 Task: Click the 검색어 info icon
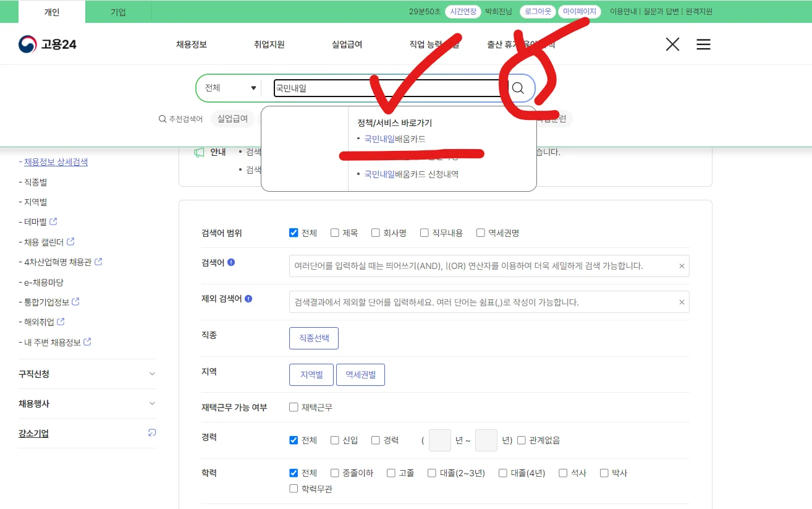point(231,262)
